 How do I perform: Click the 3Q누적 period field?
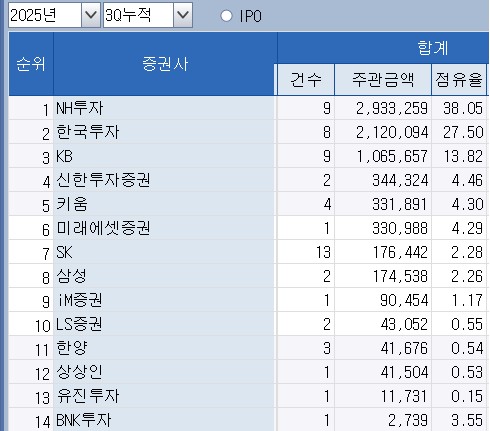138,15
